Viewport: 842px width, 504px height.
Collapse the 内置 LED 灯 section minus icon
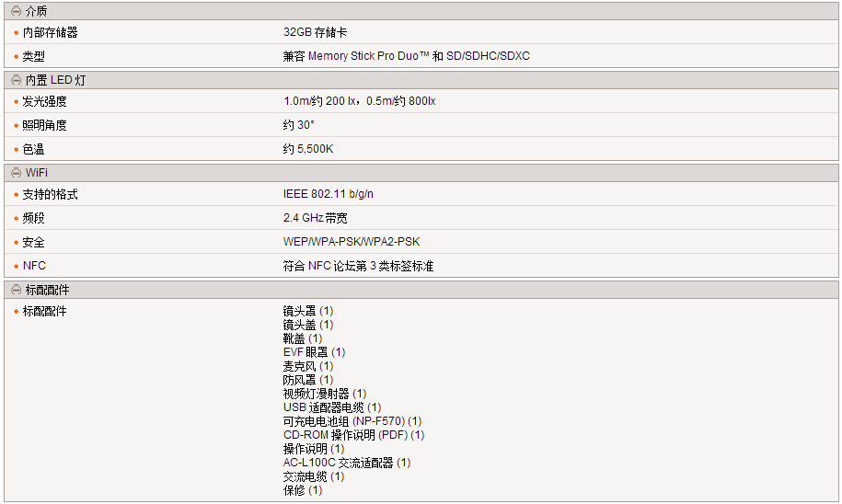click(16, 80)
